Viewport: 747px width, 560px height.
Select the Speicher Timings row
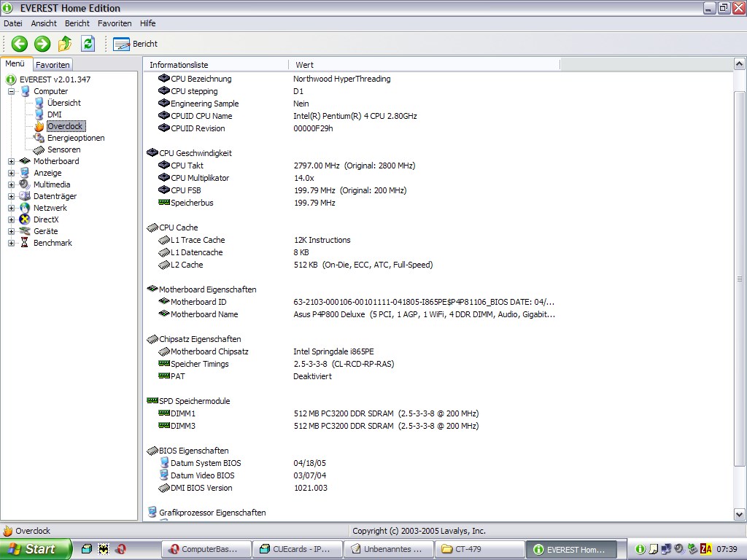coord(352,364)
